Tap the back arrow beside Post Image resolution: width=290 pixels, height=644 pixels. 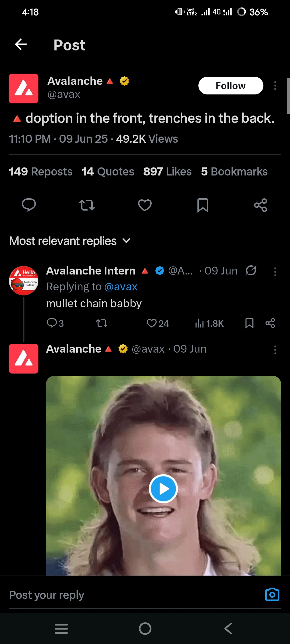pyautogui.click(x=21, y=45)
